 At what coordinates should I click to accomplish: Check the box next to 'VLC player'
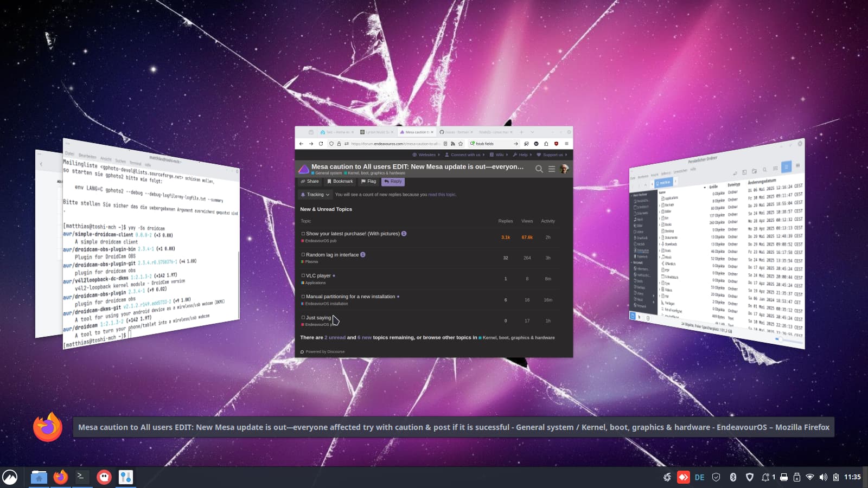(303, 275)
